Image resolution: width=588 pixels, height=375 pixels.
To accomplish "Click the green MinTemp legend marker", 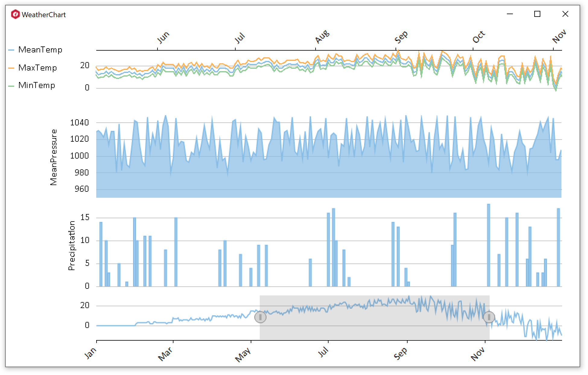I will [11, 86].
